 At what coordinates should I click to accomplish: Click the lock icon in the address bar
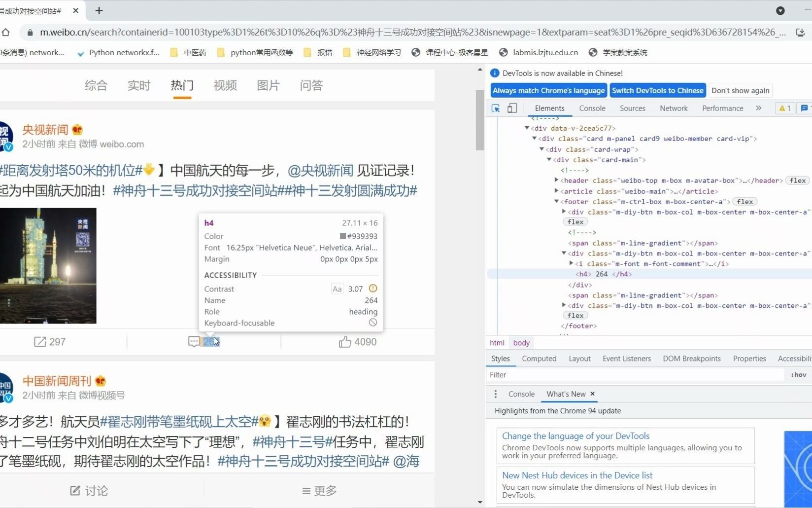pos(30,33)
